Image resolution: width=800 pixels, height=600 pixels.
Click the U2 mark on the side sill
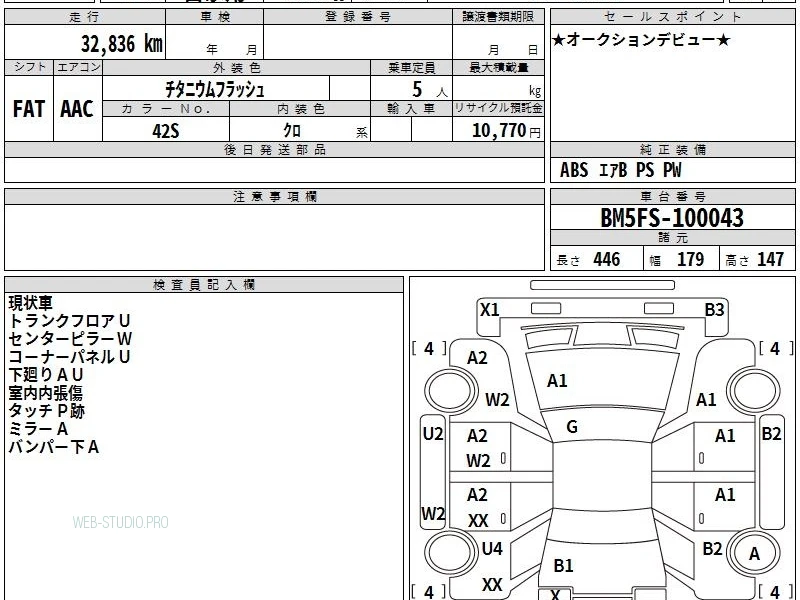pos(433,434)
